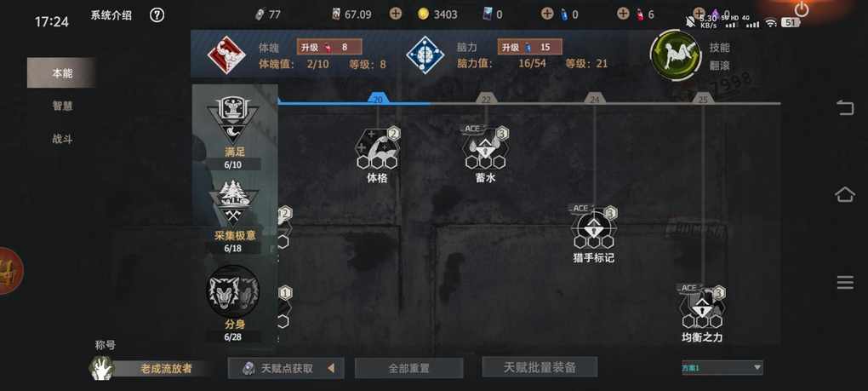Click 升级 button for 脑力
868x391 pixels.
(x=530, y=47)
